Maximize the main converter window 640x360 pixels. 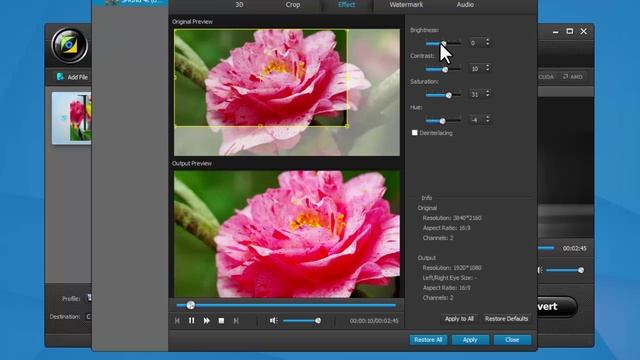click(570, 31)
